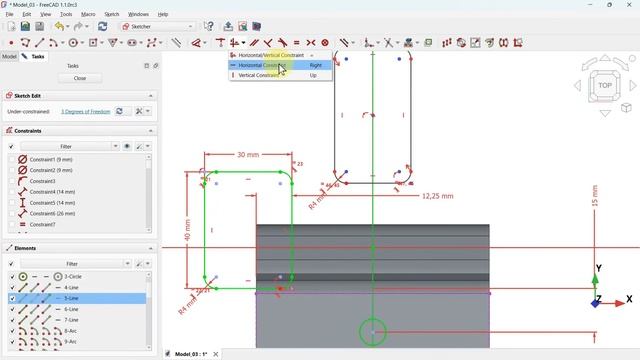The image size is (640, 360).
Task: Toggle Constraint5 (14 mm) checkbox
Action: [11, 203]
